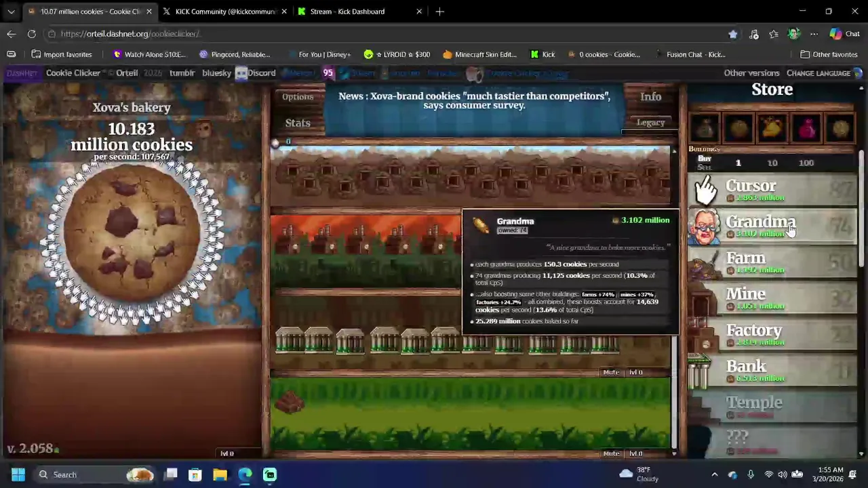868x488 pixels.
Task: Open the Stats menu
Action: 298,123
